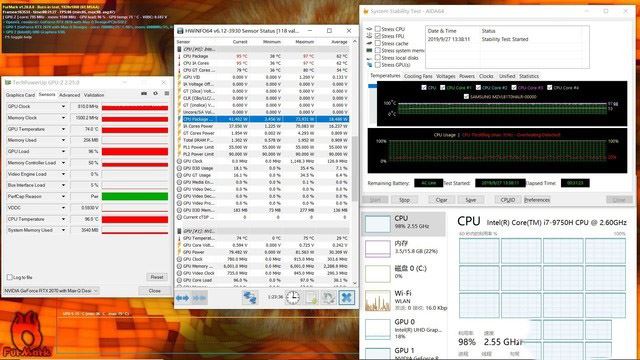The image size is (640, 360).
Task: Click HWiNFO reset values icon
Action: click(329, 298)
